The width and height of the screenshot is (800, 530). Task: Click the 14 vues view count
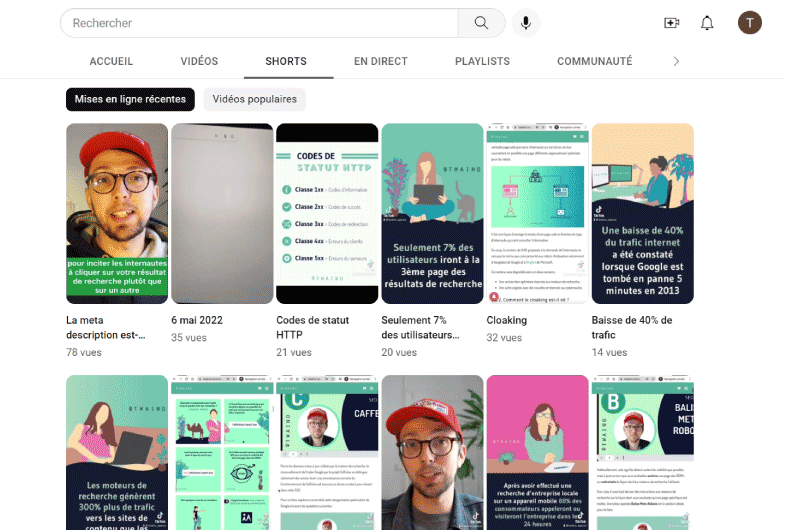pyautogui.click(x=609, y=352)
